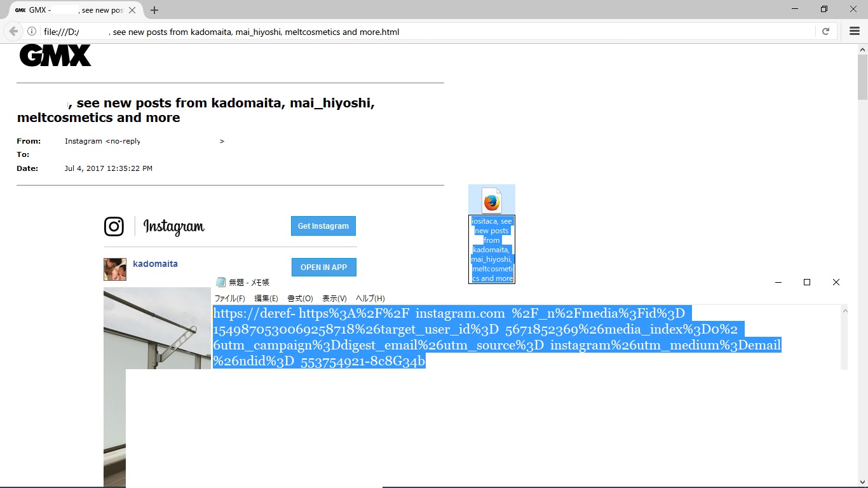Go back using the browser back arrow
Image resolution: width=868 pixels, height=488 pixels.
13,31
